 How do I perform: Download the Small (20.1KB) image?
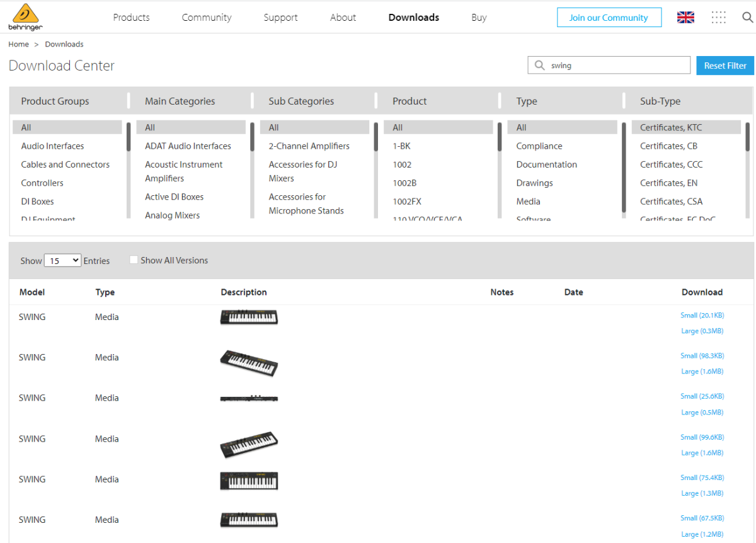(702, 315)
